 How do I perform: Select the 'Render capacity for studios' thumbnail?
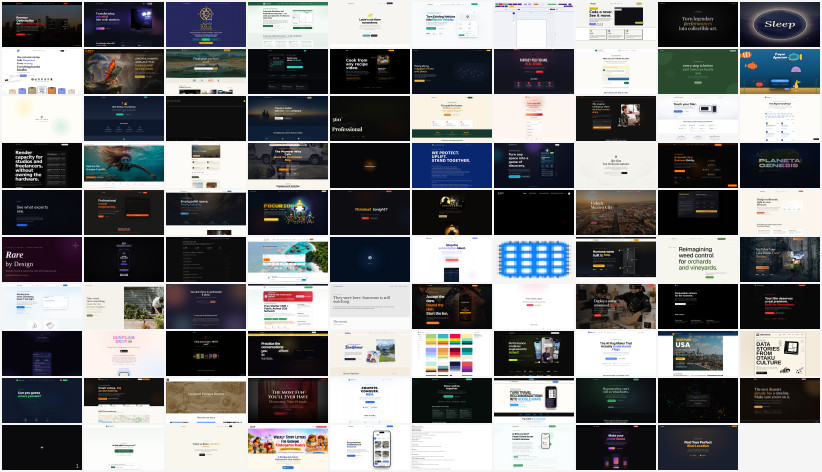coord(42,166)
